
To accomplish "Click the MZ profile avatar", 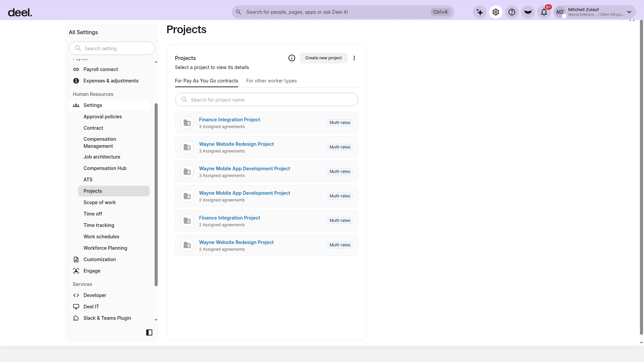I will click(x=560, y=12).
